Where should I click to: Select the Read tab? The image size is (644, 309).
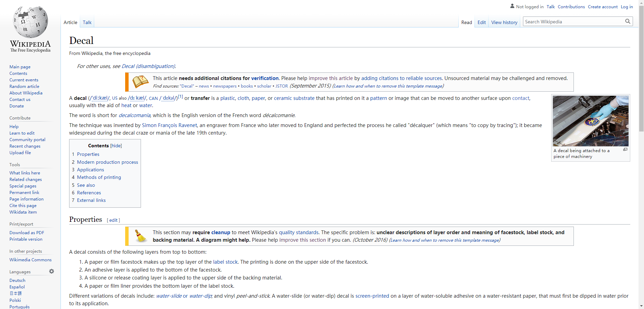(x=467, y=22)
